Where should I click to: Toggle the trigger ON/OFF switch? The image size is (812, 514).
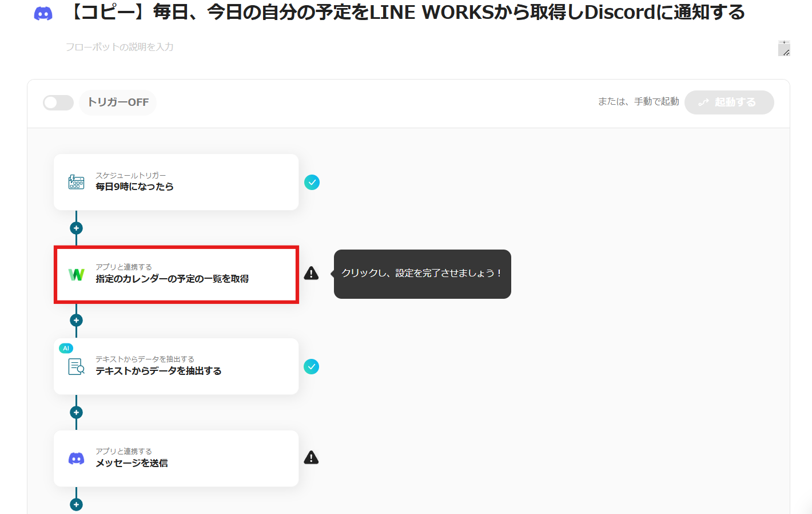tap(58, 102)
